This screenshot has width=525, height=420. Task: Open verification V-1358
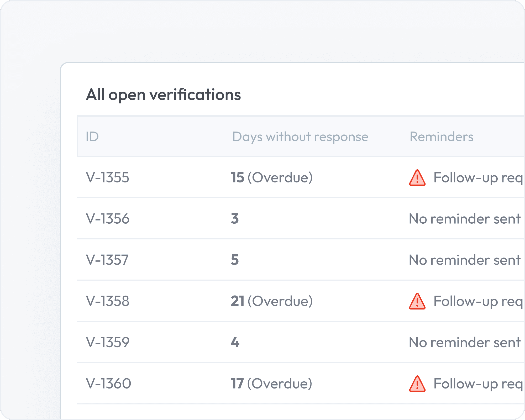108,301
